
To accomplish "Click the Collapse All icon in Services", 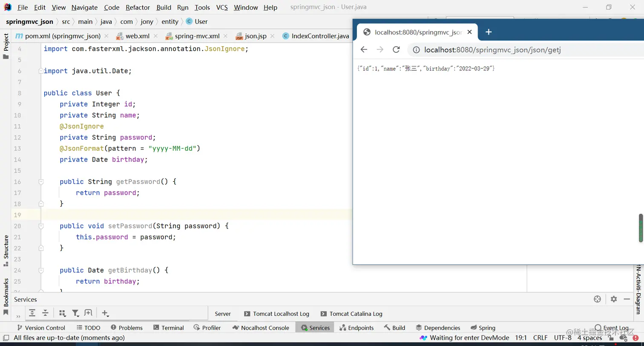I will click(45, 313).
